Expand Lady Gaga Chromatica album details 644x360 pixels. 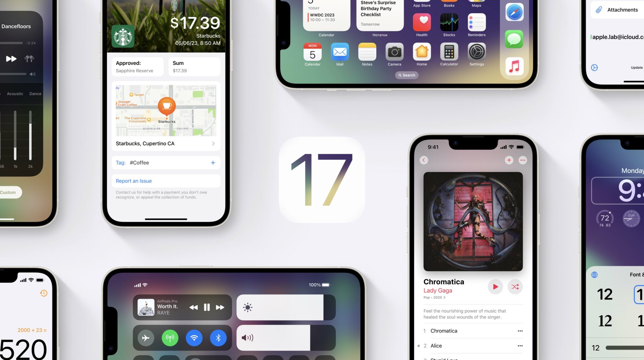click(x=445, y=297)
